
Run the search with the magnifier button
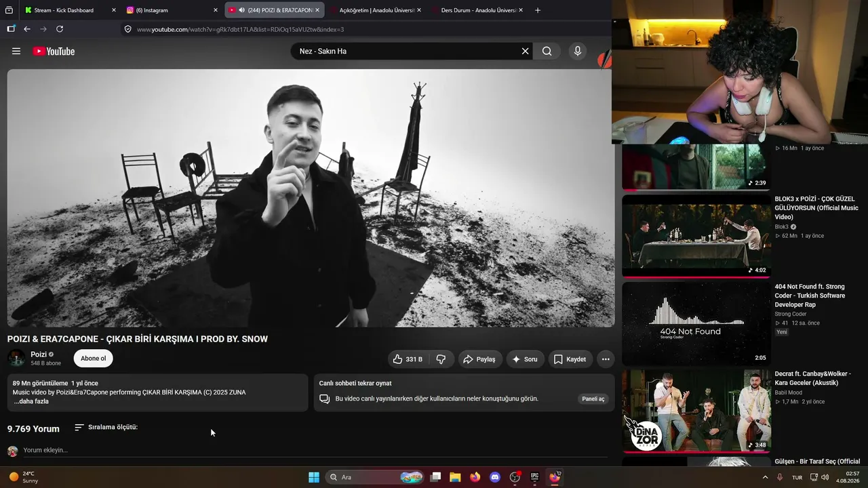tap(547, 51)
